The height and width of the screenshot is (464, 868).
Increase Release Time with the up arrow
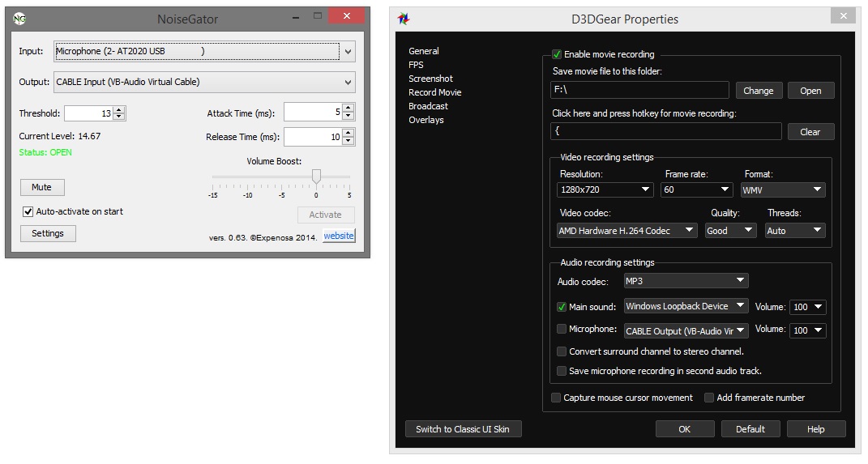[348, 133]
